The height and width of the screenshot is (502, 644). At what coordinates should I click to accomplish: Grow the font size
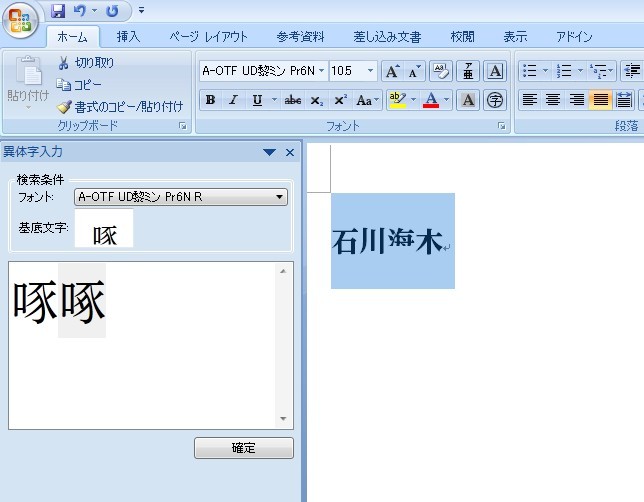pos(393,71)
